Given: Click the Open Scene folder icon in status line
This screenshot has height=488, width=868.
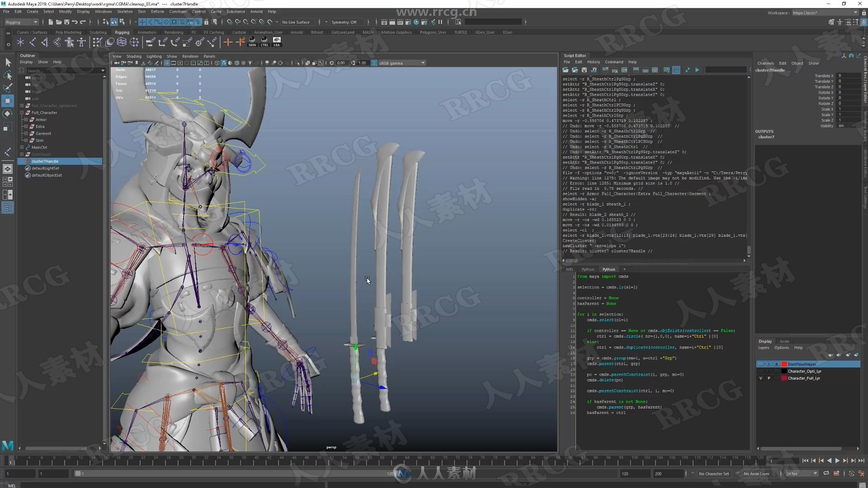Looking at the screenshot, I should pos(59,22).
